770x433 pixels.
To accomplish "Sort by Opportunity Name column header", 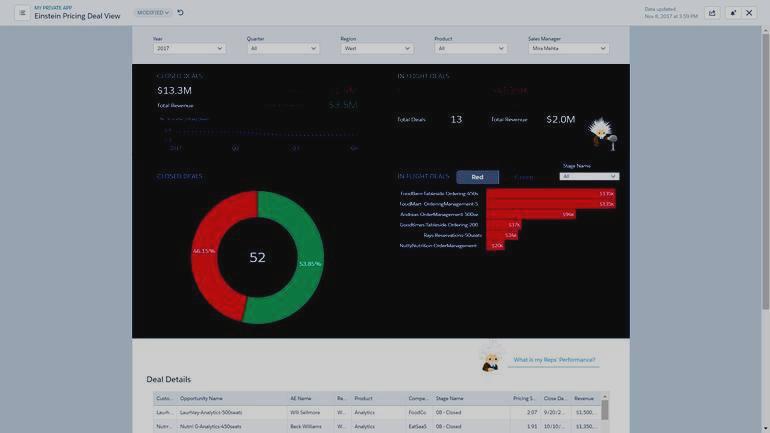I will (201, 398).
